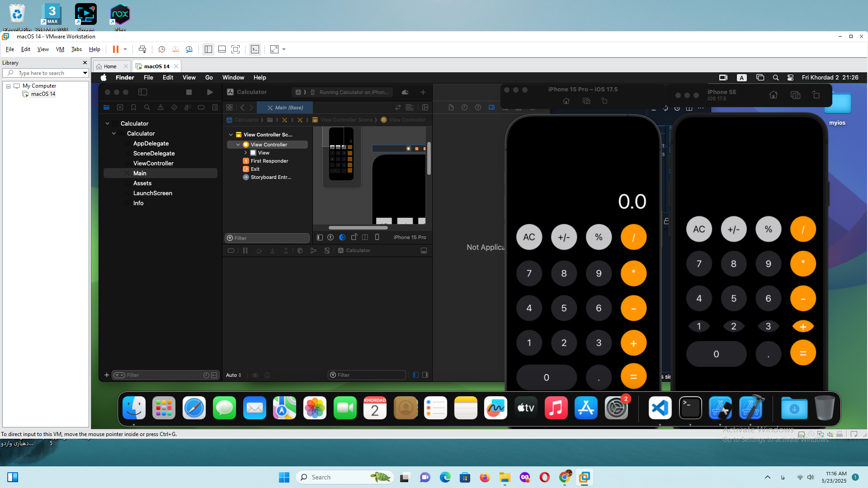Image resolution: width=868 pixels, height=488 pixels.
Task: Open macOS Finder File menu
Action: 148,77
